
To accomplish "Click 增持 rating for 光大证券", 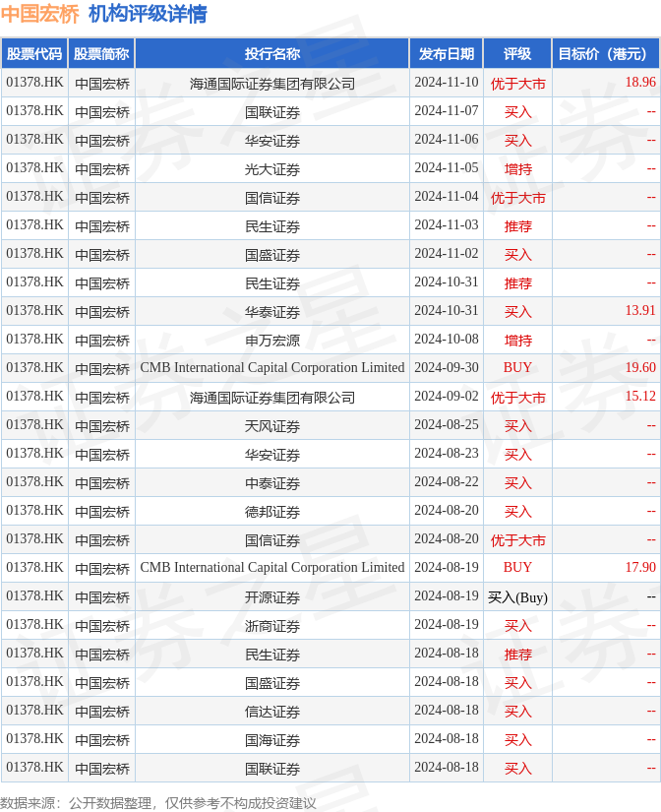I will tap(517, 169).
